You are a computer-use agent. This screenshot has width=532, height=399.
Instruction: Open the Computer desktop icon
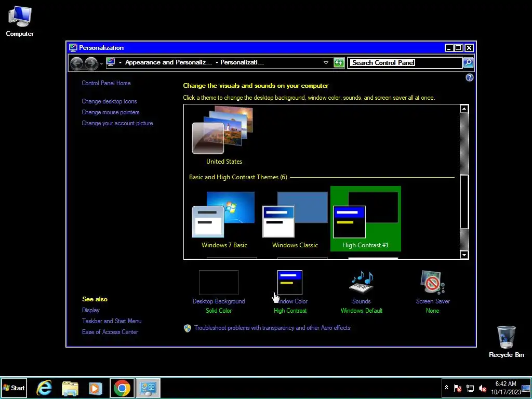point(20,21)
